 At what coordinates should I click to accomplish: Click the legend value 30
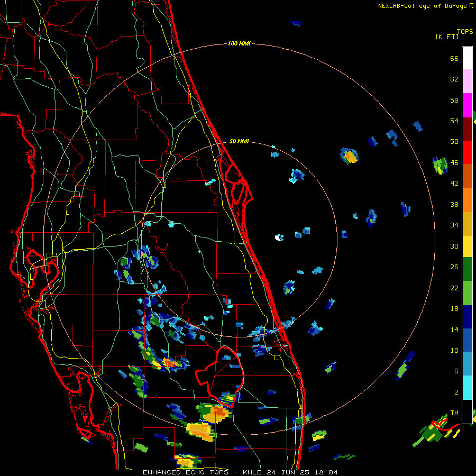454,246
